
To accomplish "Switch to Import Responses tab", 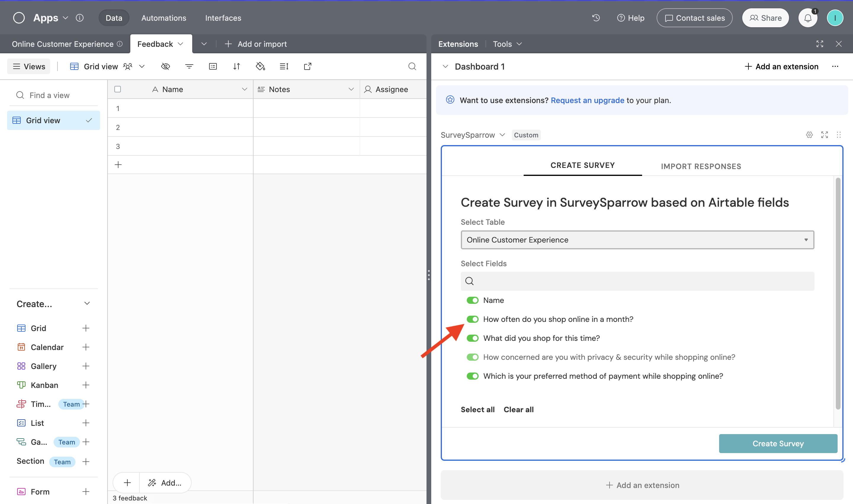I will [701, 166].
